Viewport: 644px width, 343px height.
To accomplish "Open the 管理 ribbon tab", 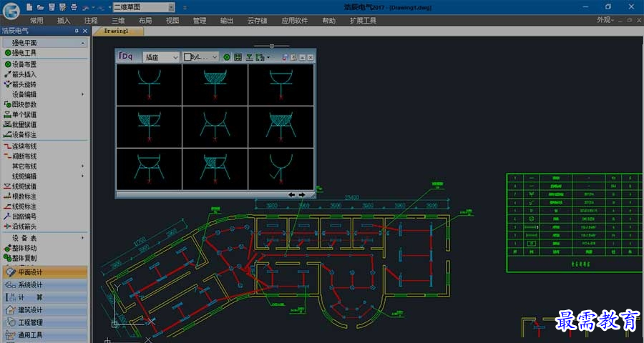I will tap(199, 21).
